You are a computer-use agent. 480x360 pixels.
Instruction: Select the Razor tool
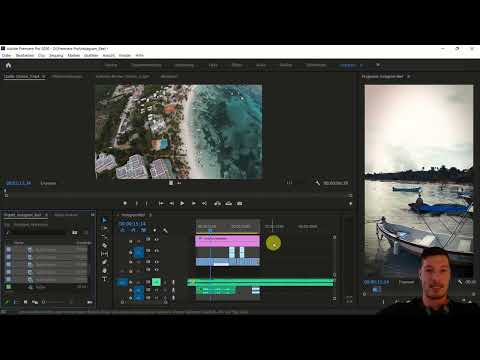tap(105, 245)
